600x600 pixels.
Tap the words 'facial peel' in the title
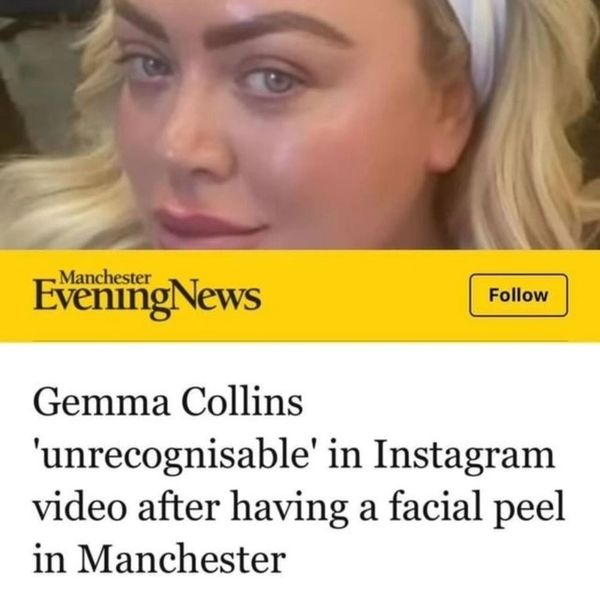click(477, 507)
